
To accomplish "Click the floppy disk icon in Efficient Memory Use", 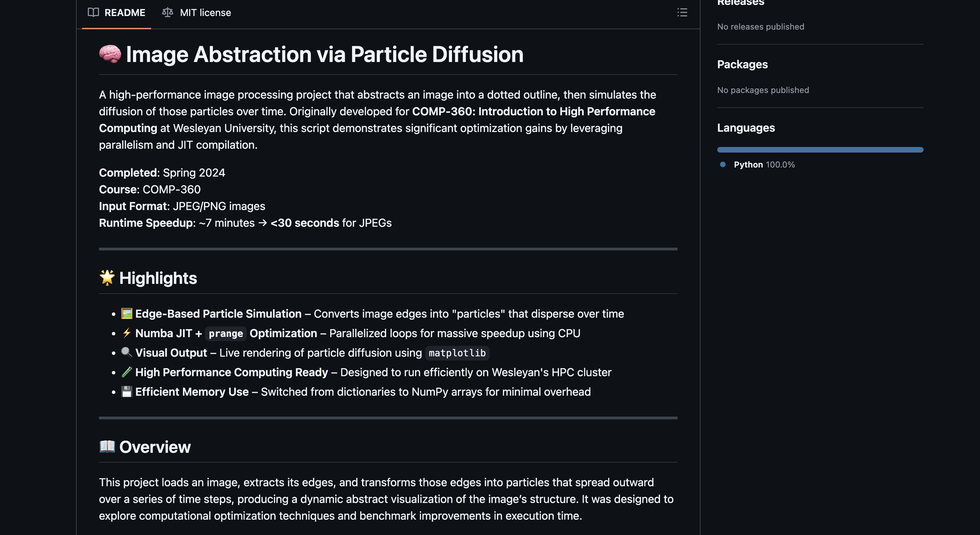I will 126,391.
